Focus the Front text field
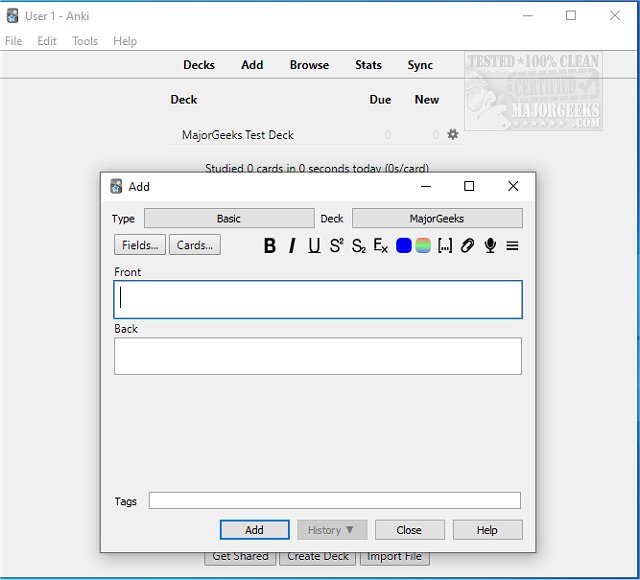Screen dimensions: 640x580 pos(318,299)
